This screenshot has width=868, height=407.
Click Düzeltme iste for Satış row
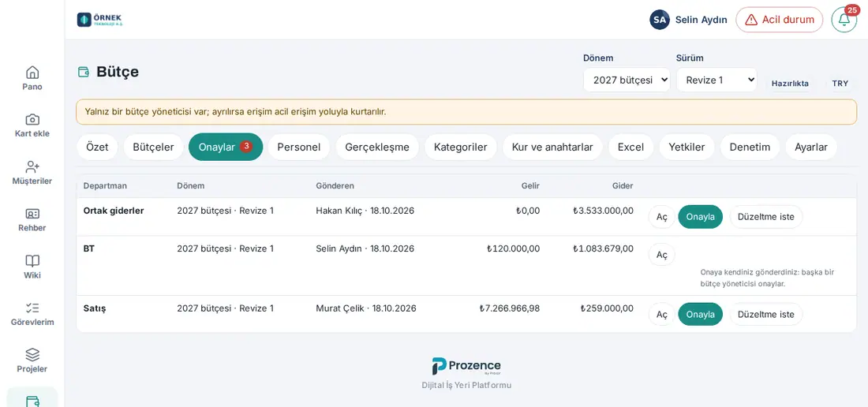click(x=766, y=314)
